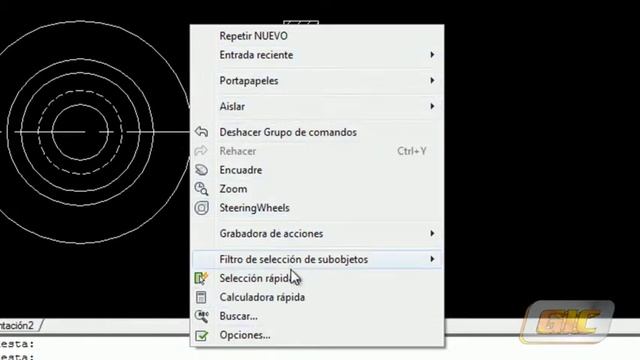The height and width of the screenshot is (360, 640).
Task: Open the Aislar menu entry
Action: pos(317,106)
